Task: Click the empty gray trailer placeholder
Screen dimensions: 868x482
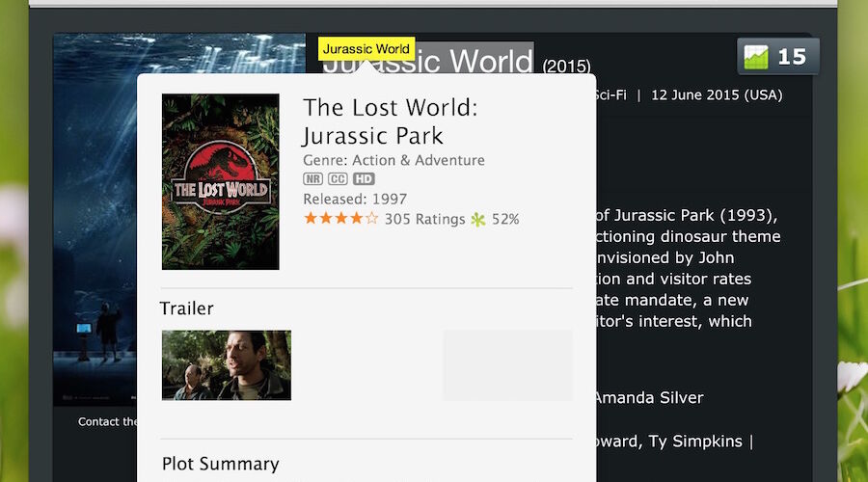Action: pos(507,365)
